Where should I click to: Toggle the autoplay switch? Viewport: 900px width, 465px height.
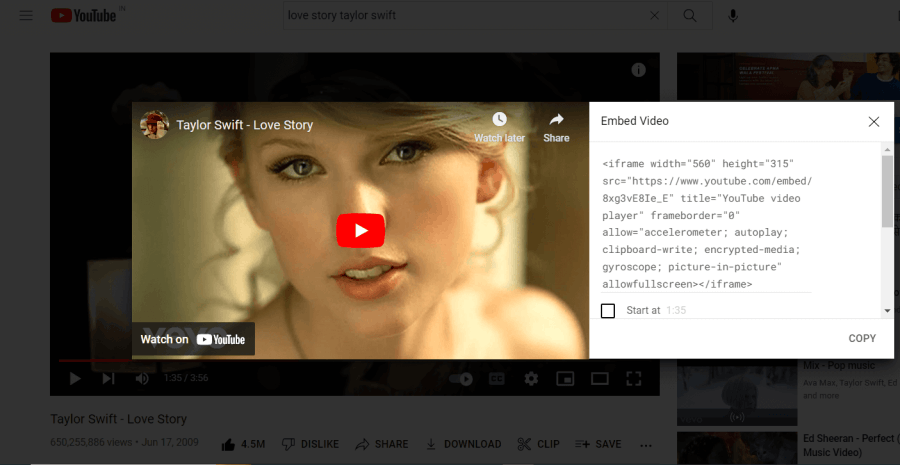point(460,379)
